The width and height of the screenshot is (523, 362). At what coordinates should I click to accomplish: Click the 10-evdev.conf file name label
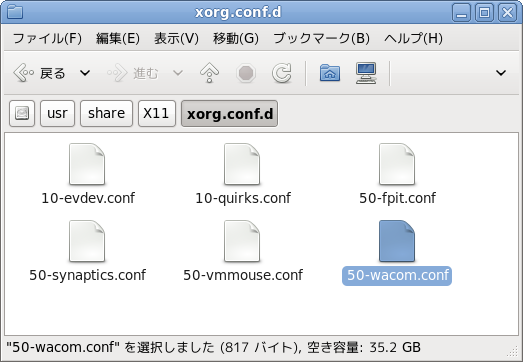click(x=88, y=198)
